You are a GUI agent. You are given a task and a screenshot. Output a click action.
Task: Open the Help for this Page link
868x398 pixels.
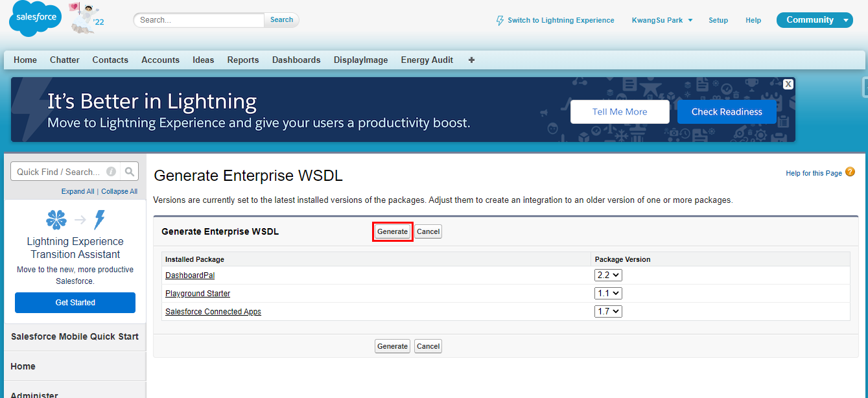pyautogui.click(x=814, y=173)
